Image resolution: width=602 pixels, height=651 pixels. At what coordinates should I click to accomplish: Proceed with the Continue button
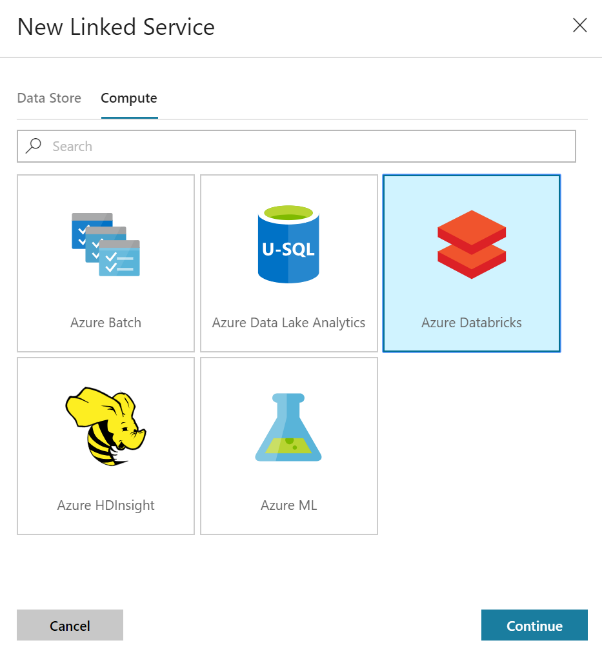pos(534,625)
